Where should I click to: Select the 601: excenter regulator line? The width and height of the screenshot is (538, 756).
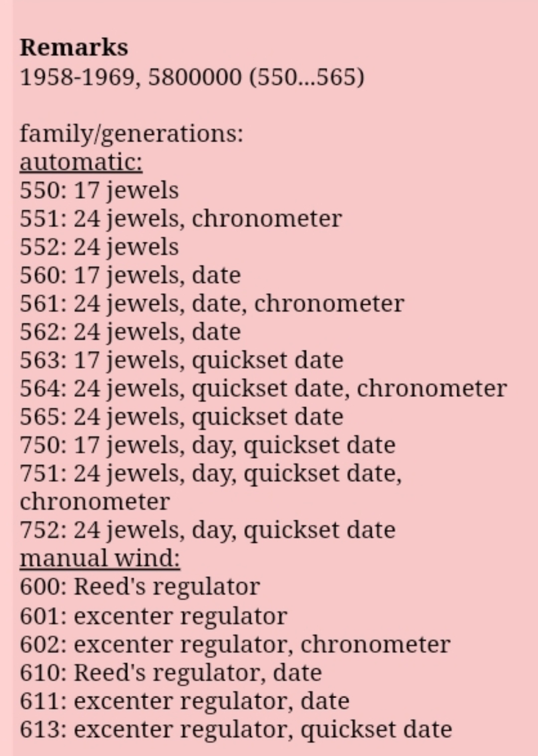pos(153,616)
